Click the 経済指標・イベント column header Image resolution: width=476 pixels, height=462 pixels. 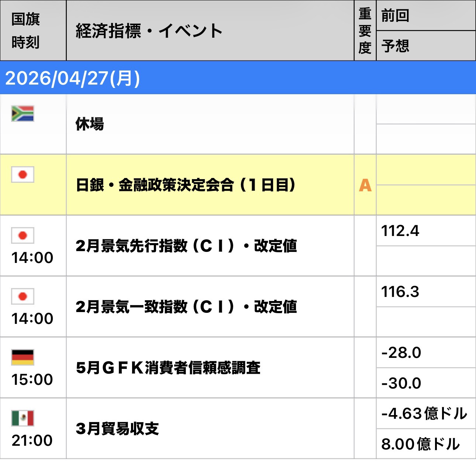tap(149, 31)
